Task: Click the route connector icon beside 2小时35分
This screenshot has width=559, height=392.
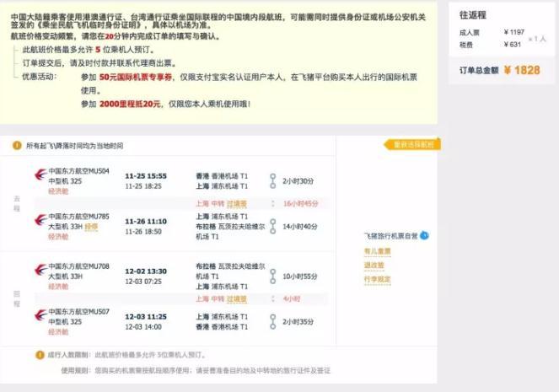Action: pyautogui.click(x=272, y=322)
